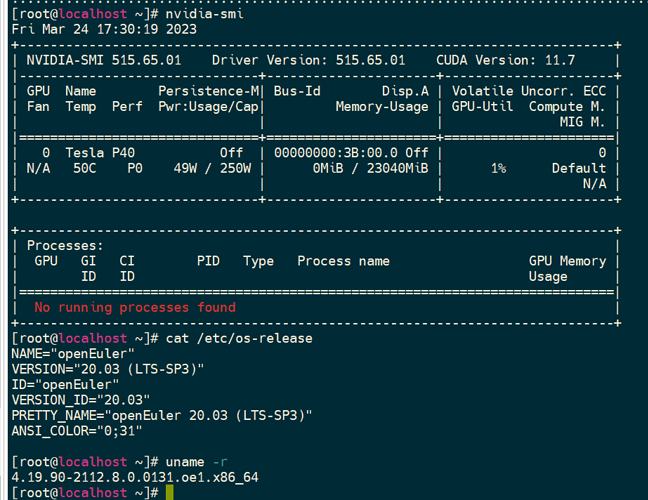Click the NAME="openEuler" line
Image resolution: width=648 pixels, height=500 pixels.
[x=71, y=354]
